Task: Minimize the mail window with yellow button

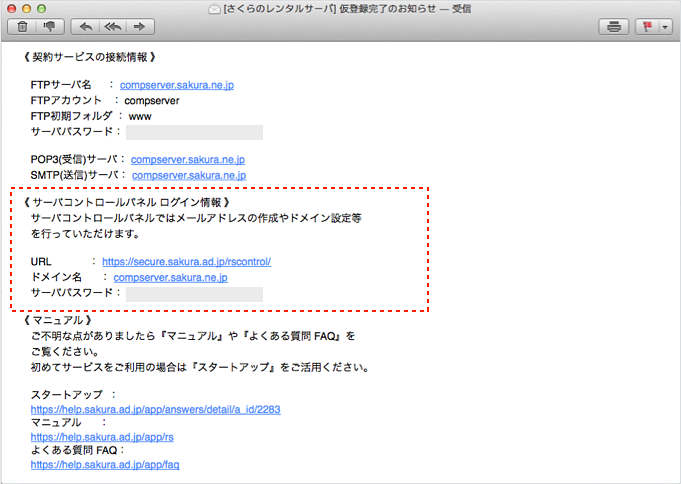Action: point(26,9)
